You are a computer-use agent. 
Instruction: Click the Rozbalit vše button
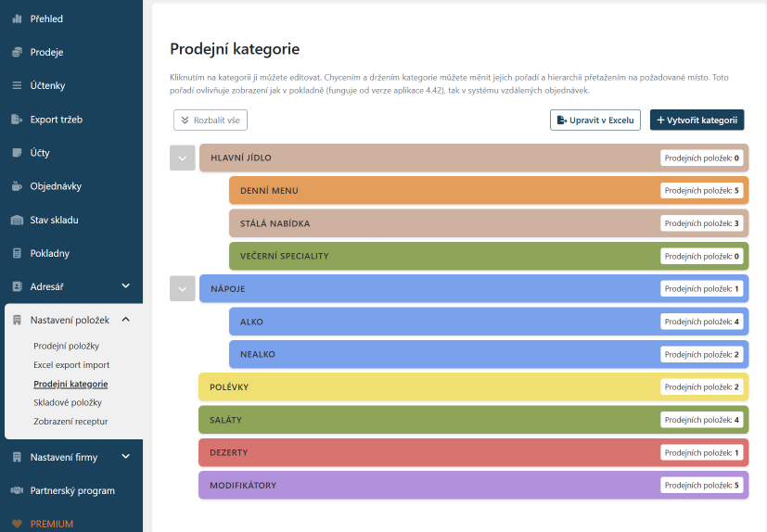(211, 120)
